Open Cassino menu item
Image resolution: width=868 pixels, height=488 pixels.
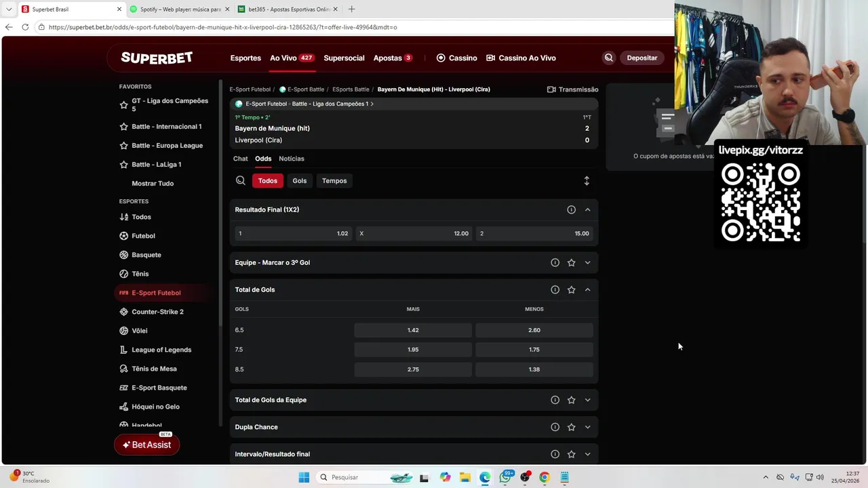pos(456,58)
